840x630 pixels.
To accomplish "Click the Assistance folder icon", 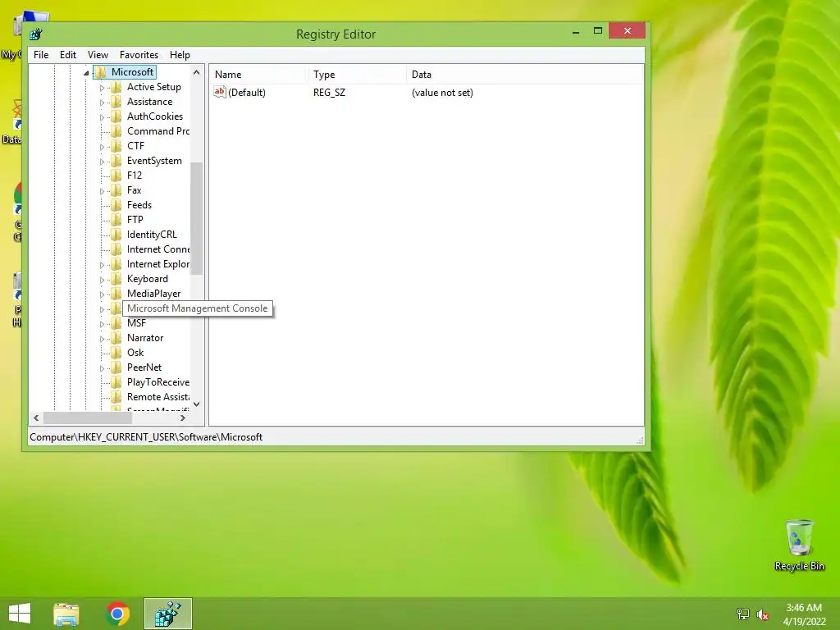I will pyautogui.click(x=116, y=102).
